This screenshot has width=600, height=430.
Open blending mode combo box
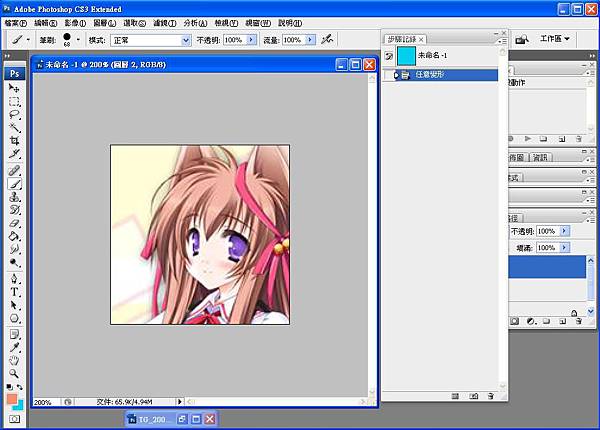click(151, 40)
